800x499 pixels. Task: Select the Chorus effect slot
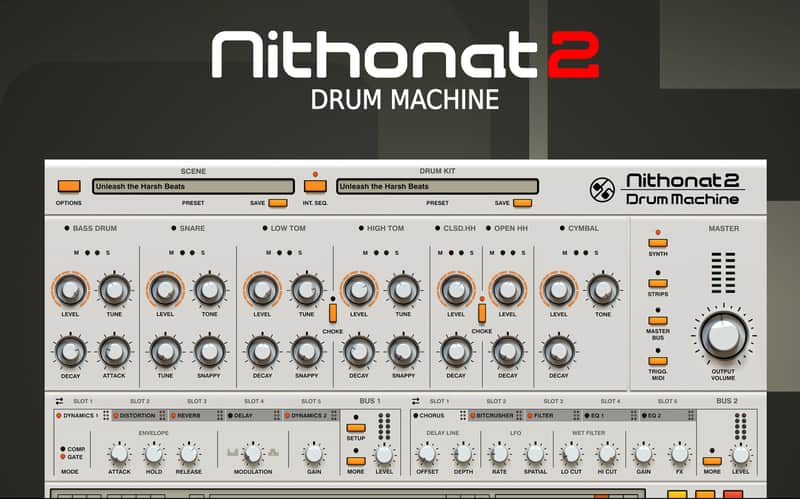pyautogui.click(x=434, y=416)
